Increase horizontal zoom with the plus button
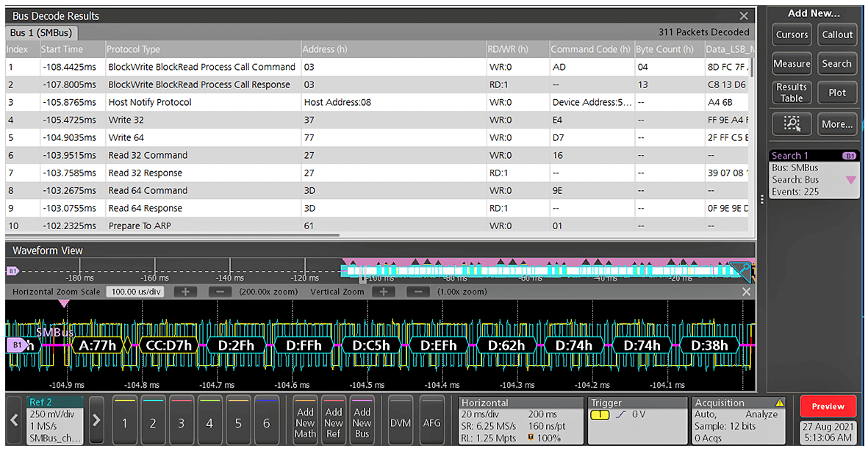Screen dimensions: 868x451 pos(185,292)
